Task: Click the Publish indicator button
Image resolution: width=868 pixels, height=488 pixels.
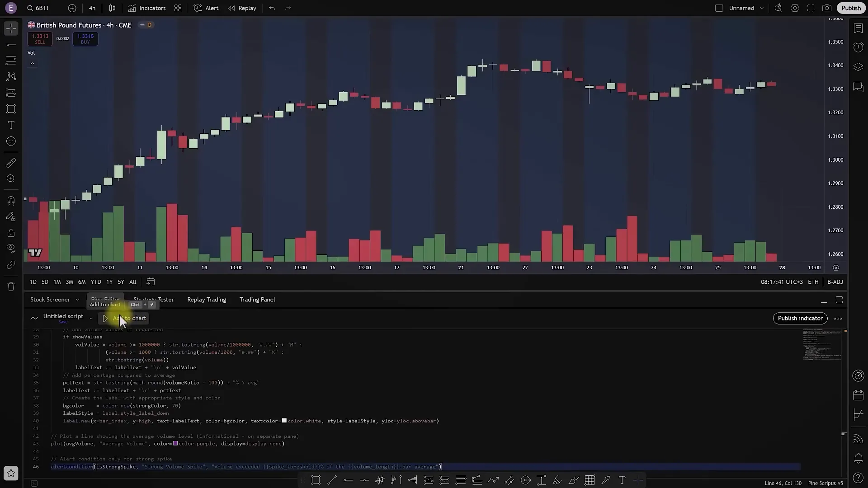Action: (x=800, y=319)
